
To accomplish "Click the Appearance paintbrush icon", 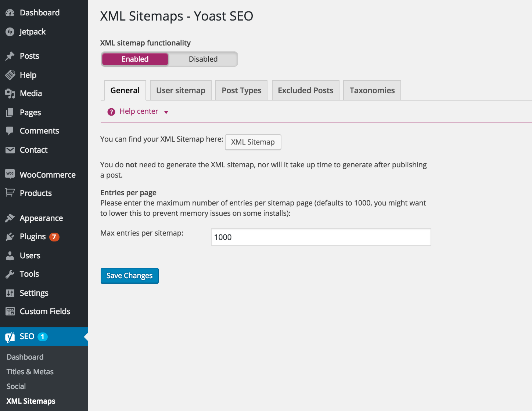I will 10,218.
